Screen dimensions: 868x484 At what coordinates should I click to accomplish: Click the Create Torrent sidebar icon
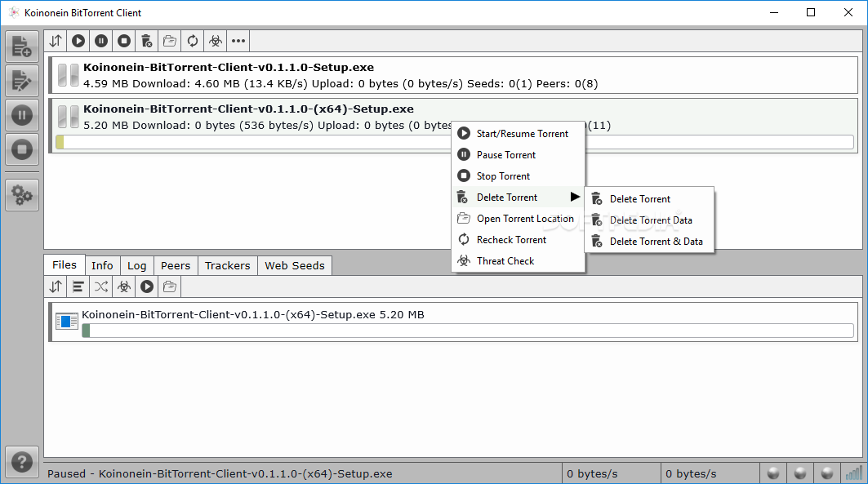[22, 81]
